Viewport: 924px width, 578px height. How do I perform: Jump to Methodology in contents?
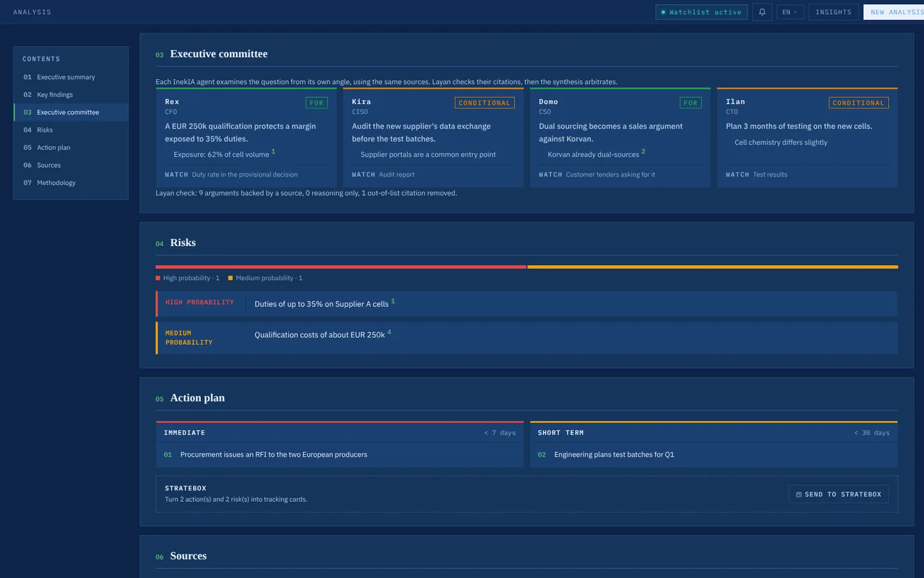71,183
